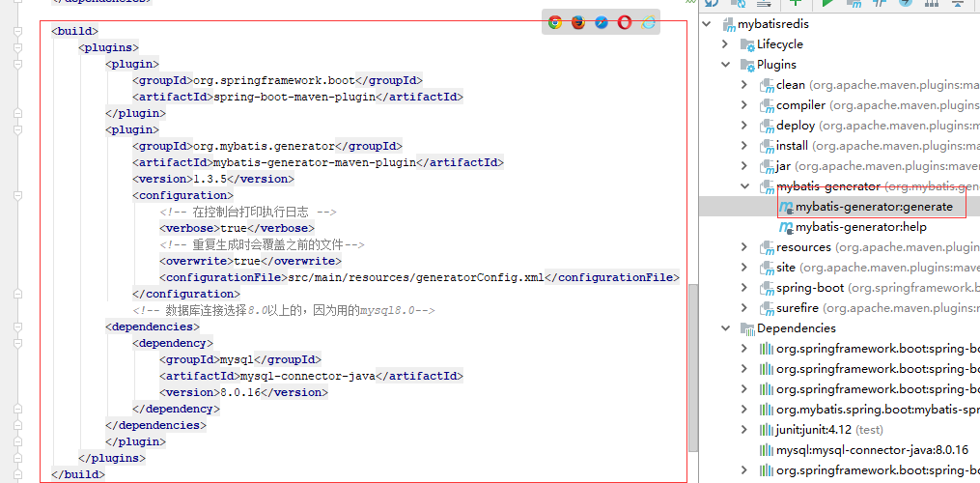Screen dimensions: 980x483
Task: Fold the <plugins> tag in the gutter
Action: 17,47
